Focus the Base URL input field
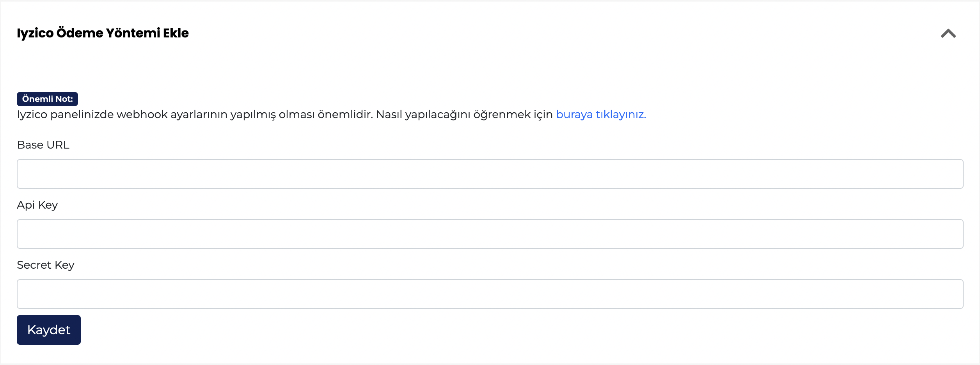 (490, 174)
